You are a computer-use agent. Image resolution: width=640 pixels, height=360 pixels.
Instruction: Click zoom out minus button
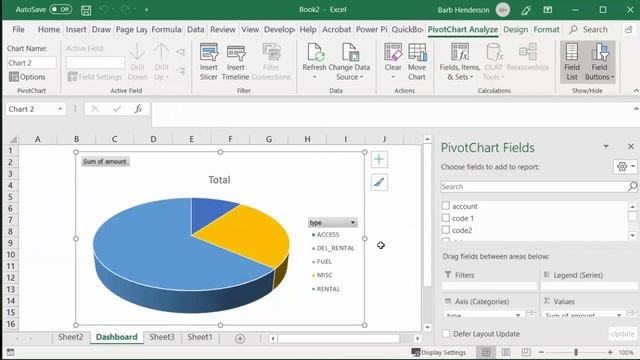pos(542,352)
